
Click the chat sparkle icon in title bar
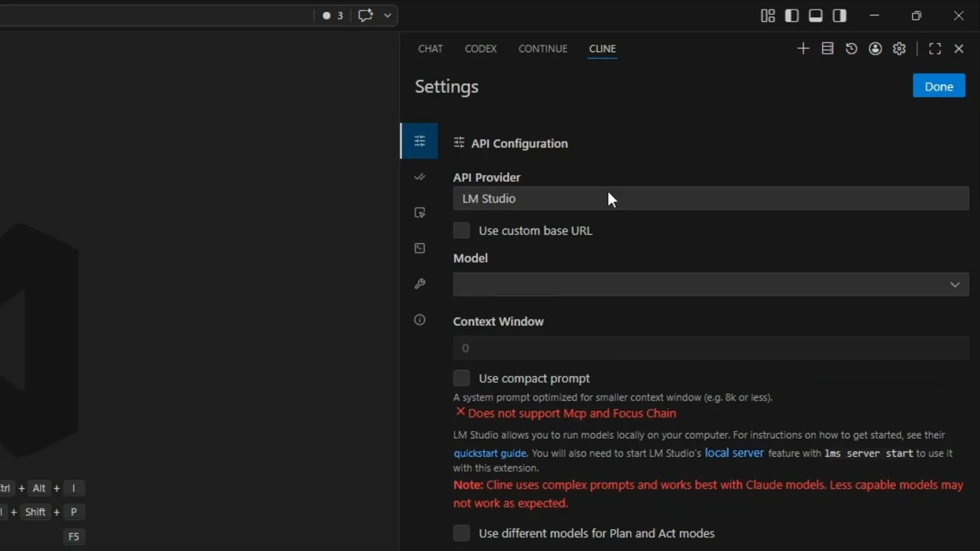pyautogui.click(x=366, y=15)
